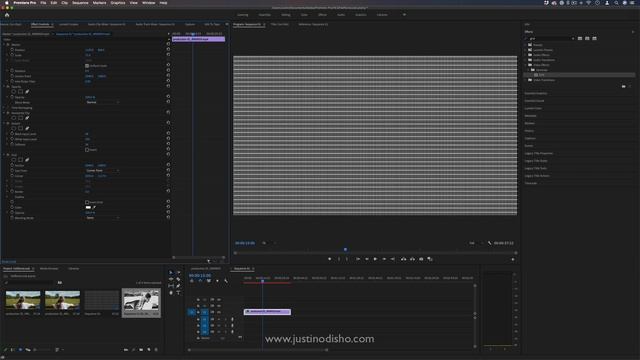This screenshot has width=640, height=360.
Task: Toggle the Invert checkbox above Grid effect
Action: (x=87, y=150)
